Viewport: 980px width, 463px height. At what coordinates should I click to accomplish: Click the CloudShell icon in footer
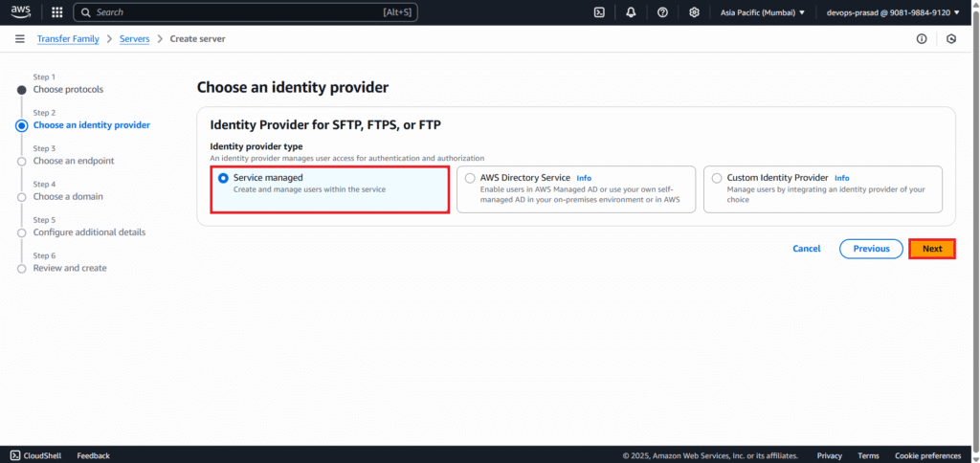pos(15,455)
